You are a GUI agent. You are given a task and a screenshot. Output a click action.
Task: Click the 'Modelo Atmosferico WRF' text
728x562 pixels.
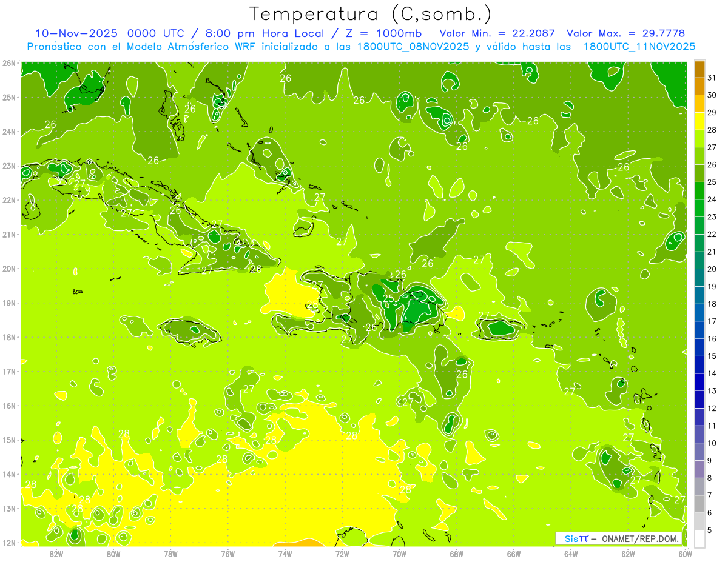[x=190, y=47]
